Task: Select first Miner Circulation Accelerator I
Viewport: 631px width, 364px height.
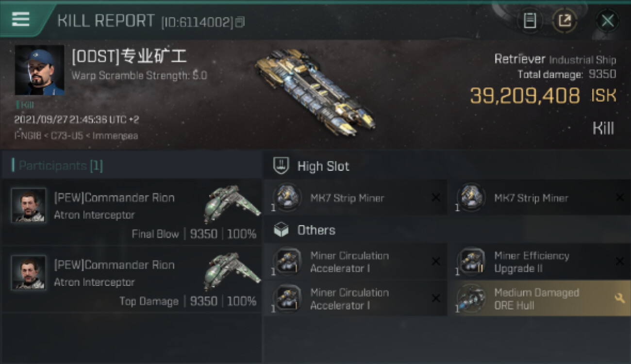Action: pos(355,262)
